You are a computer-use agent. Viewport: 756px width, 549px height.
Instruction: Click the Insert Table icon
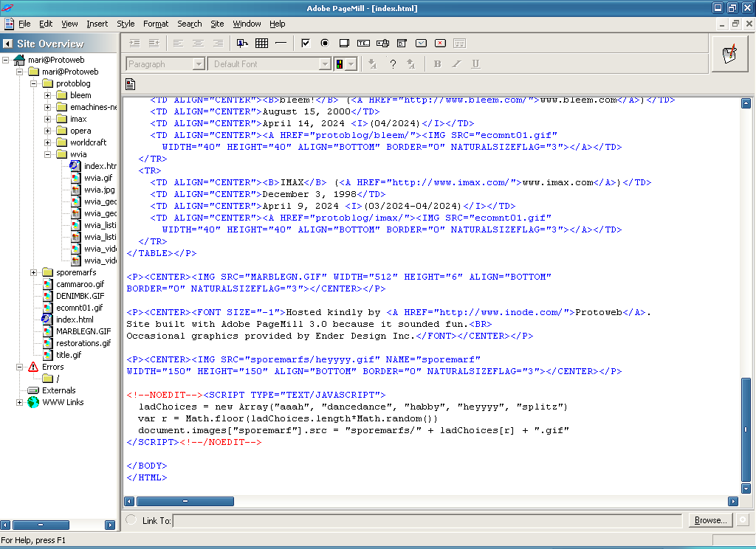click(261, 44)
